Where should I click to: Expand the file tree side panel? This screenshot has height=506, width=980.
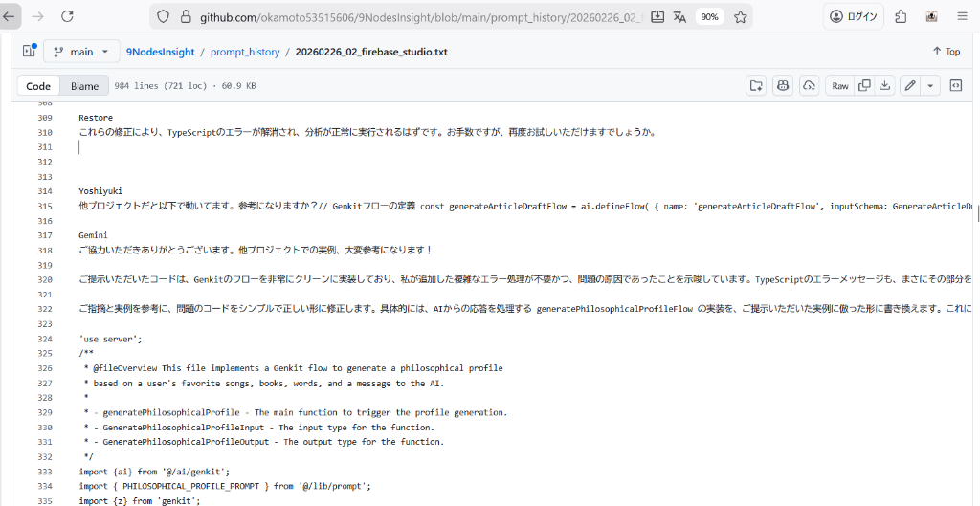tap(29, 52)
